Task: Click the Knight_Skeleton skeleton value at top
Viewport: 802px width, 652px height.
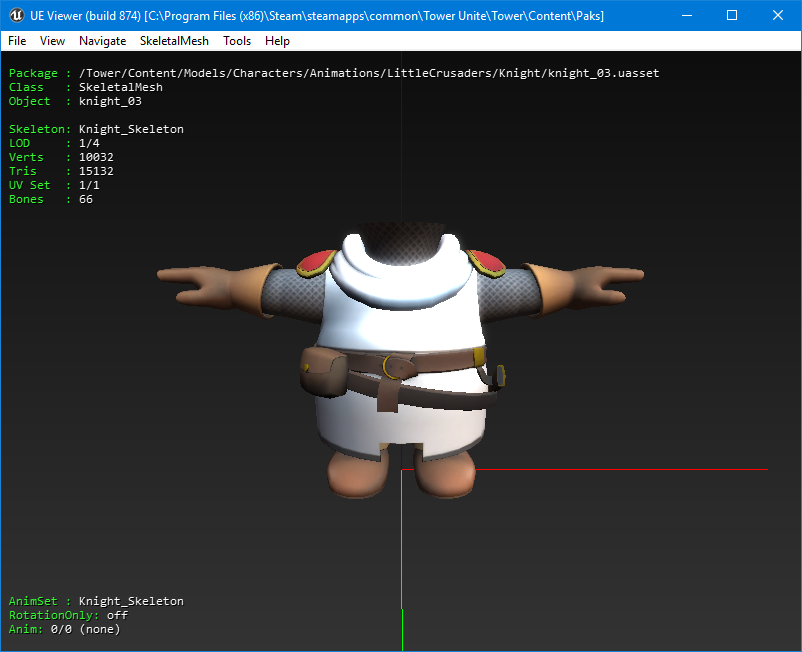Action: tap(131, 129)
